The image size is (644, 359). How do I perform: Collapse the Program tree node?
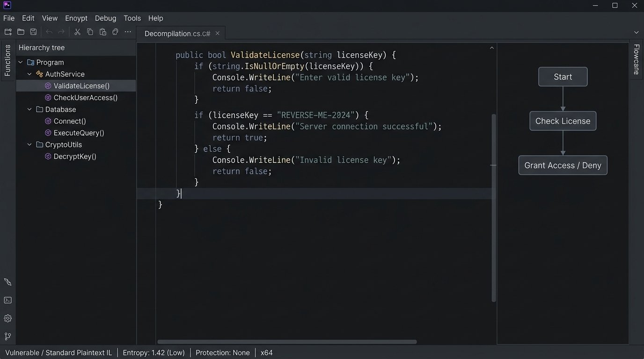point(20,62)
